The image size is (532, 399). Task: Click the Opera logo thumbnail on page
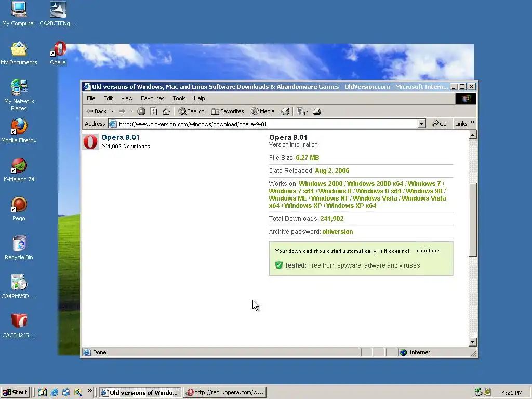[90, 142]
